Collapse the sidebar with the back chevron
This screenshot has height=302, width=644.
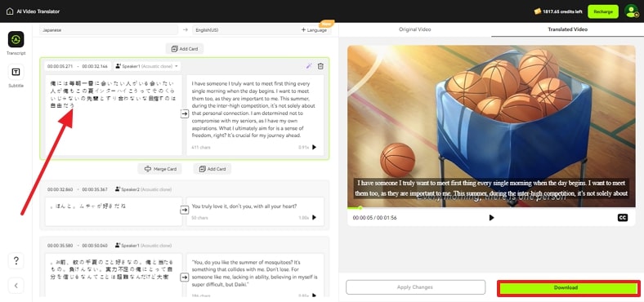16,286
